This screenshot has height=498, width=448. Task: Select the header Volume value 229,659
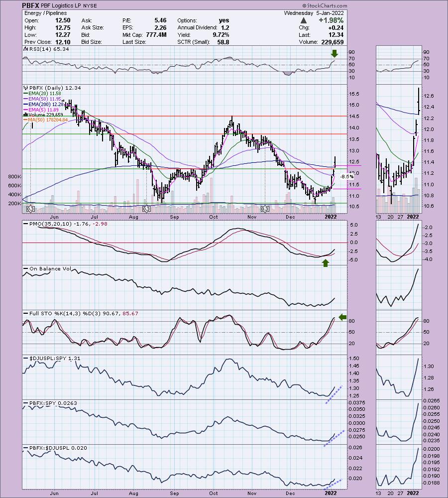332,42
